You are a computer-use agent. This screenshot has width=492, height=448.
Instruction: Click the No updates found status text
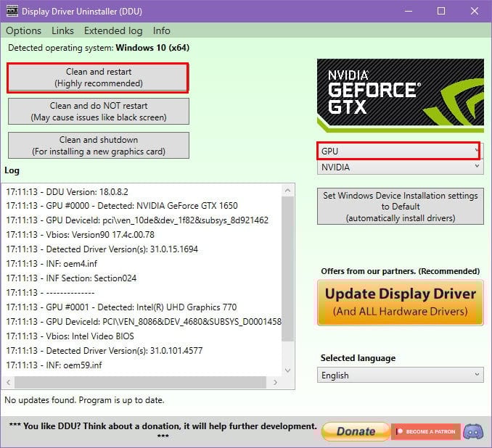(x=84, y=400)
